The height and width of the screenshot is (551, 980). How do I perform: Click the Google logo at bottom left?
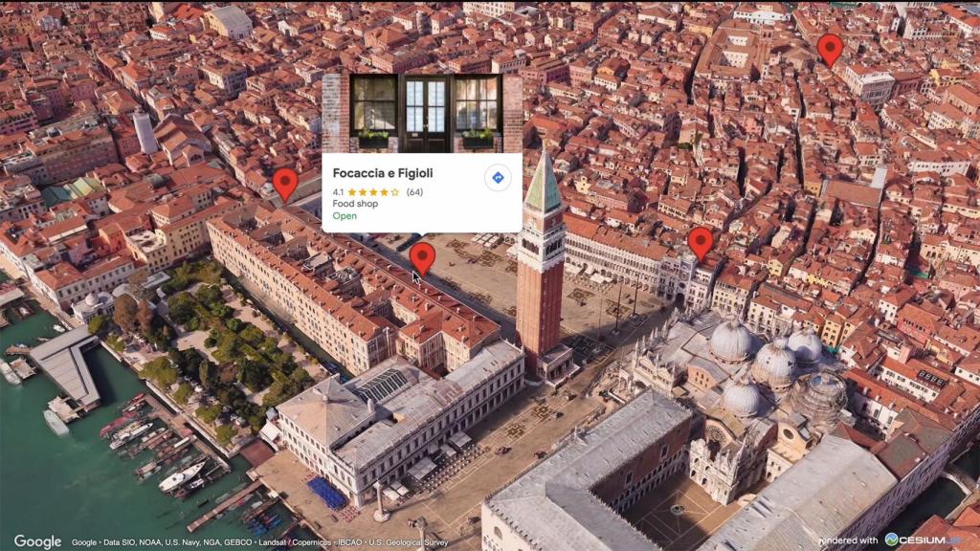pos(37,541)
